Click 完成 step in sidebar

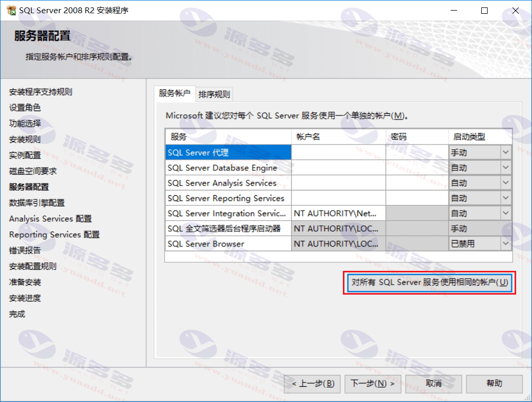pyautogui.click(x=17, y=314)
